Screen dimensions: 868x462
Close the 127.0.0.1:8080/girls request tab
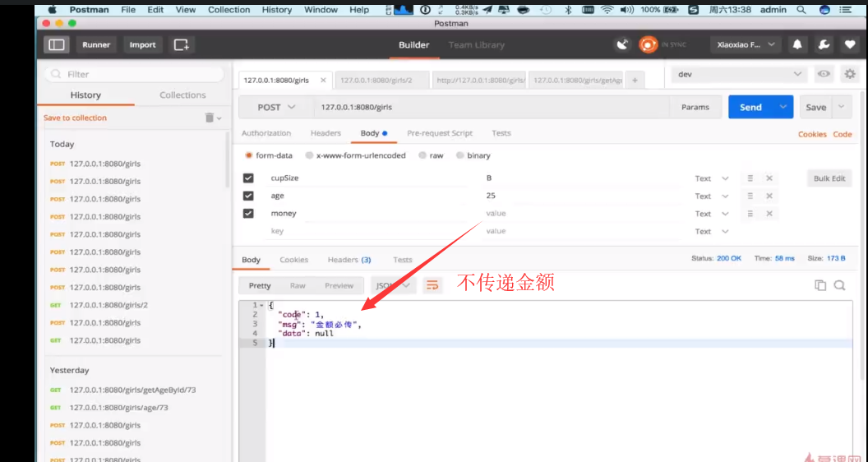(323, 80)
